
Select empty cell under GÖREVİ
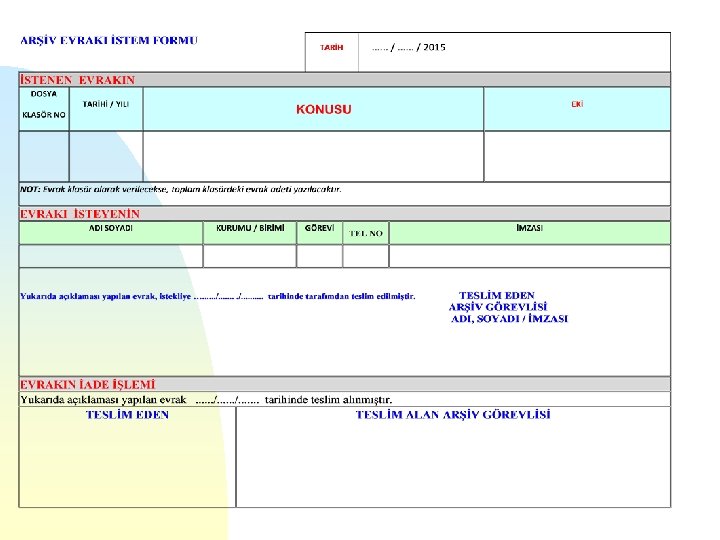pyautogui.click(x=320, y=256)
